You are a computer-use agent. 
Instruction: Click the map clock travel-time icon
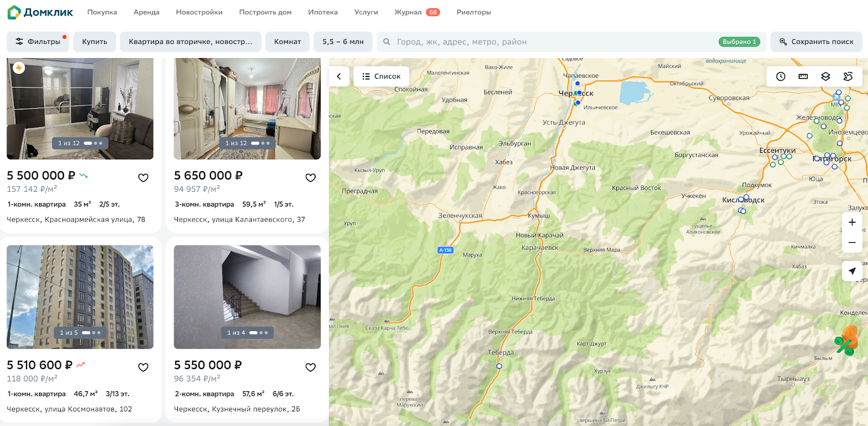pyautogui.click(x=781, y=76)
